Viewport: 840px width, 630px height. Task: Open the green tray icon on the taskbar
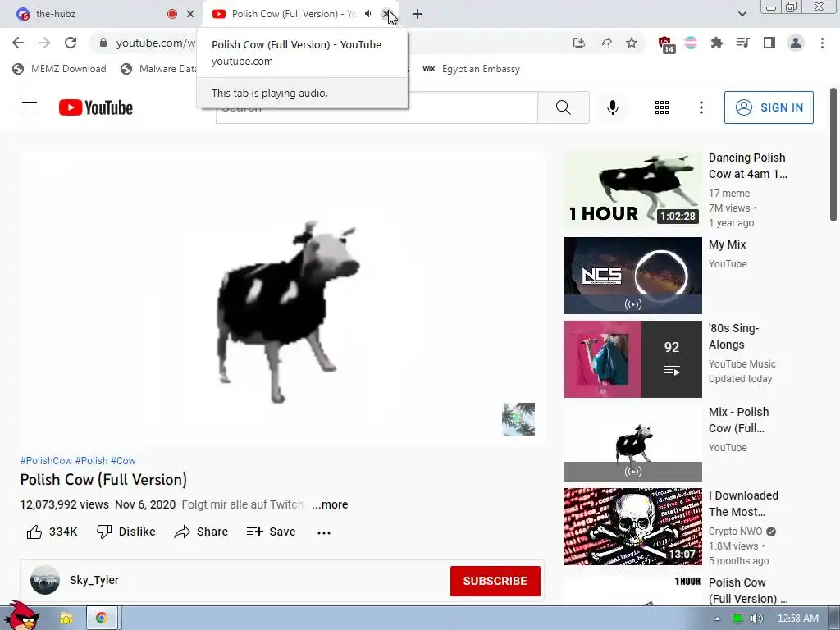point(737,619)
